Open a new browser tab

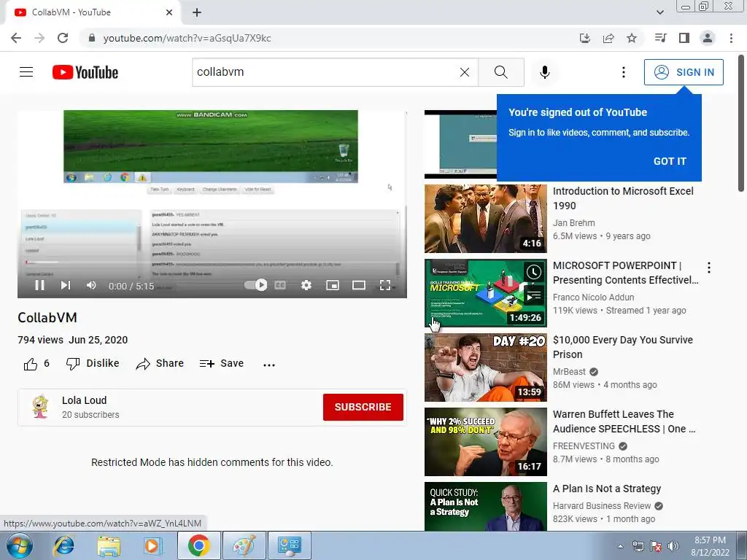(x=197, y=12)
